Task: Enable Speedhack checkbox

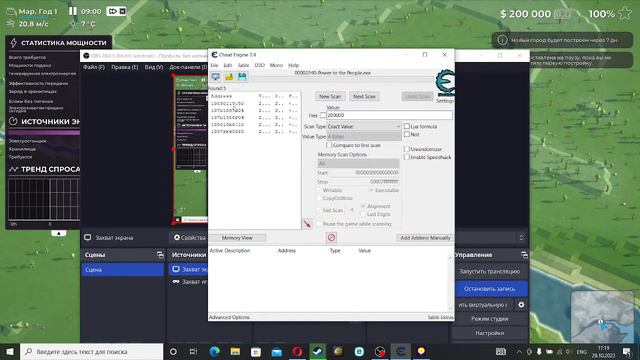Action: 407,157
